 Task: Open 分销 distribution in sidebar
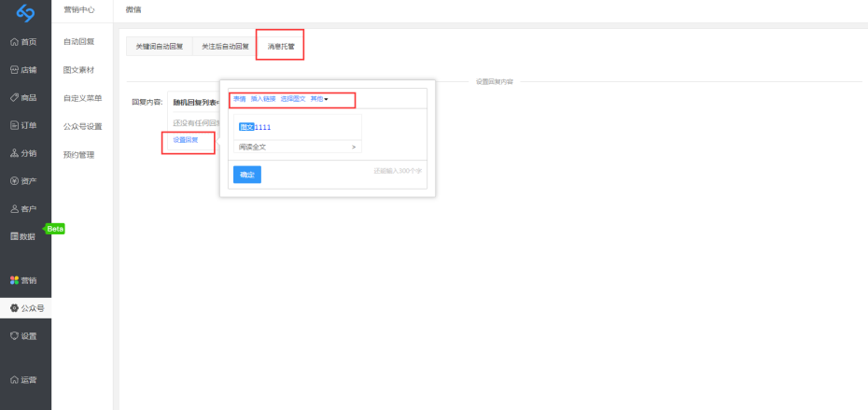pos(25,153)
